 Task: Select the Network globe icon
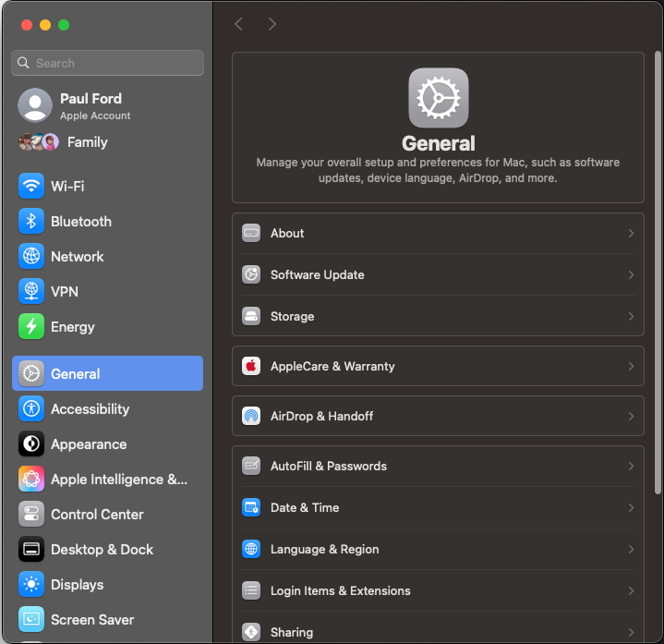point(30,256)
